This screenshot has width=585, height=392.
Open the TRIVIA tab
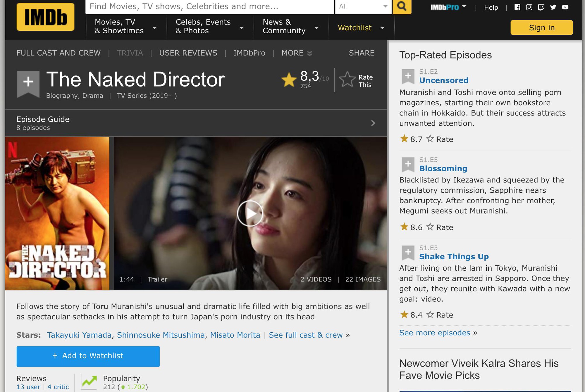[130, 53]
